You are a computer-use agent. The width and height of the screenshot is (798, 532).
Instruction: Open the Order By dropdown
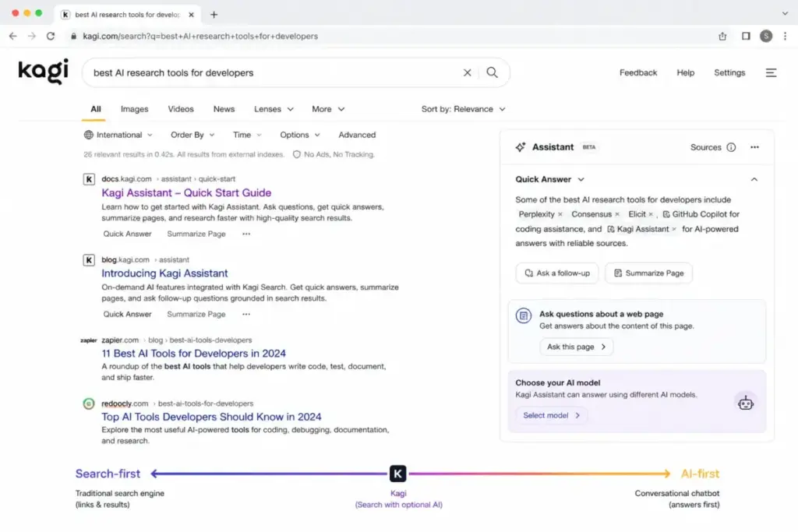(x=192, y=135)
